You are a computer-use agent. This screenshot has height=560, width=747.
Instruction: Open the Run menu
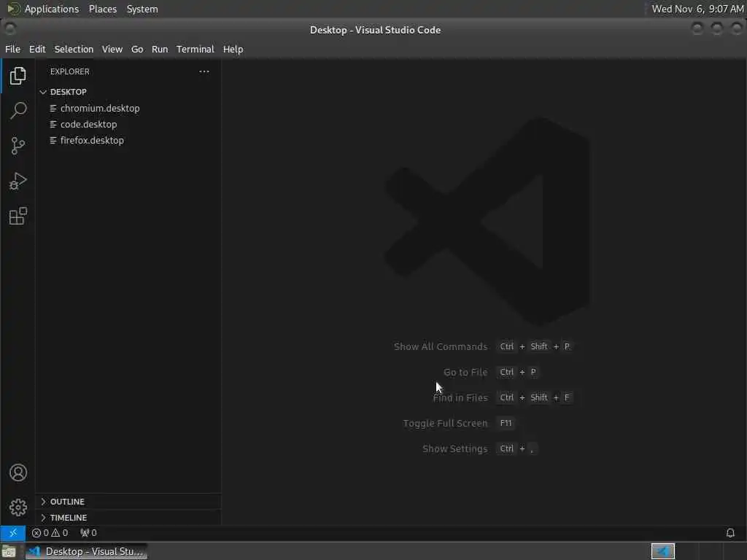[x=160, y=49]
